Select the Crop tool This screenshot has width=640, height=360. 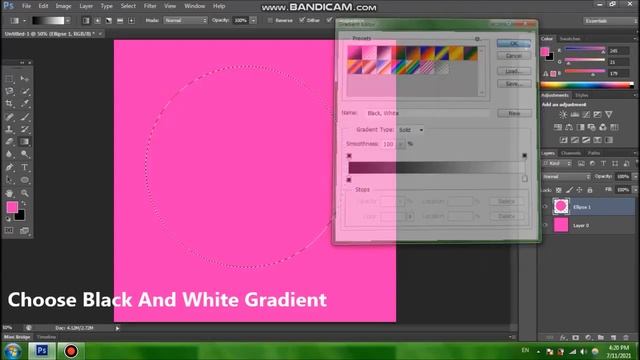coord(9,104)
